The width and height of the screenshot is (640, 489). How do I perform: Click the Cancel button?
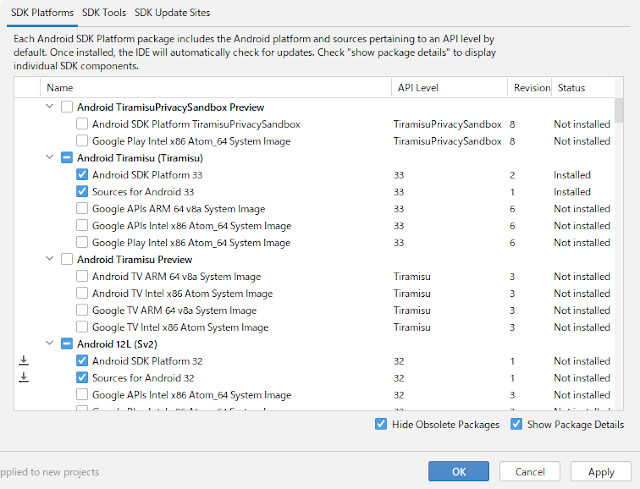click(x=530, y=471)
